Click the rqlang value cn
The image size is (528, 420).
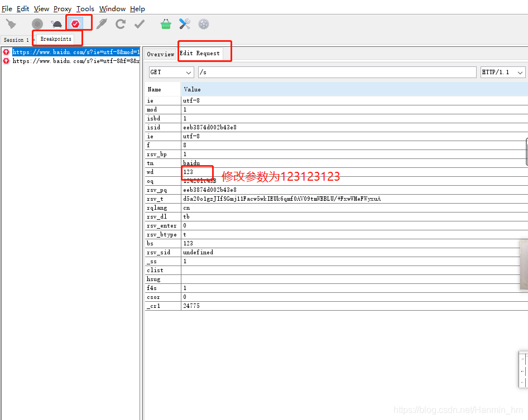tap(354, 207)
